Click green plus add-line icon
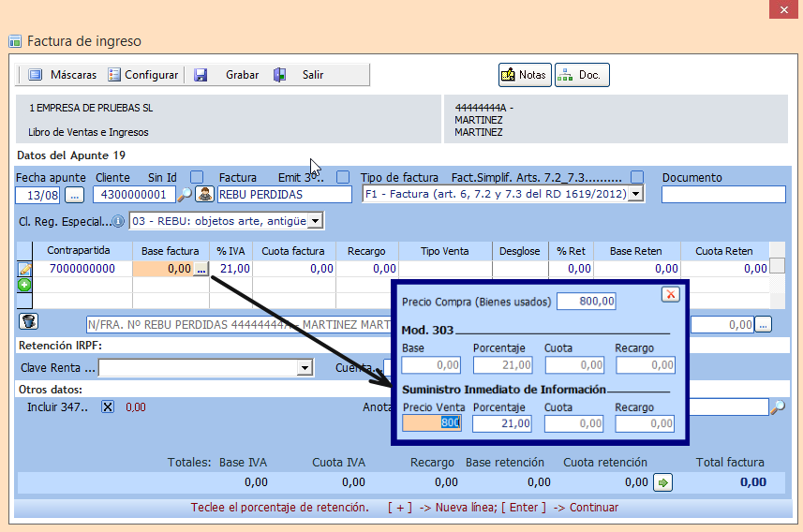 click(x=24, y=285)
